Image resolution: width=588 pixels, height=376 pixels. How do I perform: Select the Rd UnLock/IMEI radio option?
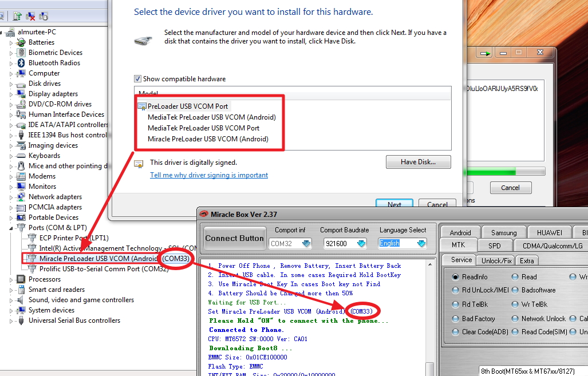click(455, 290)
